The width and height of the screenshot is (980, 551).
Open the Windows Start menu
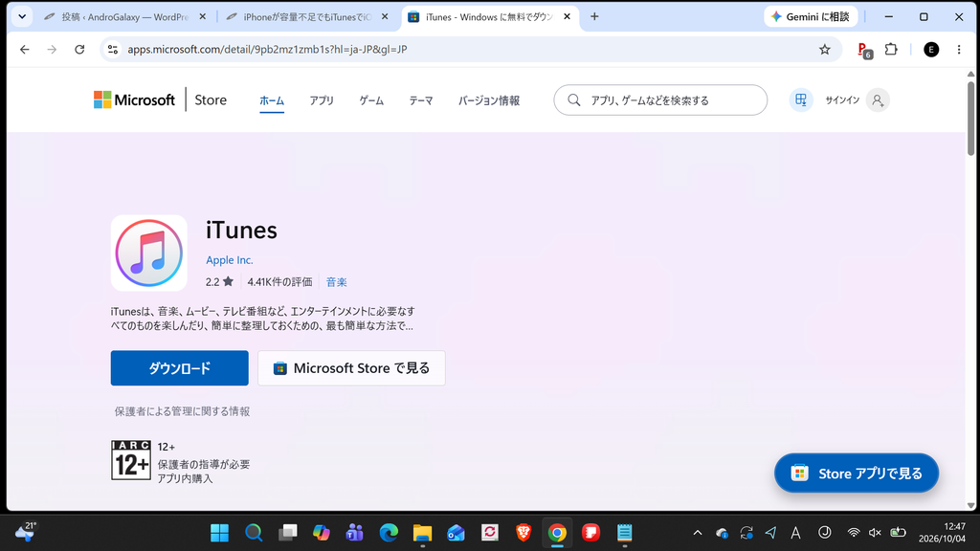pyautogui.click(x=219, y=533)
